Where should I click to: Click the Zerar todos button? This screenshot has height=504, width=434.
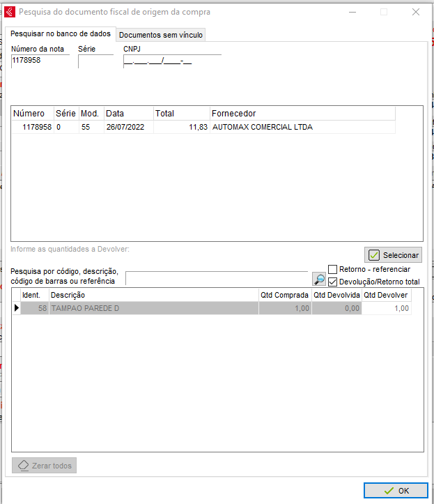click(44, 466)
